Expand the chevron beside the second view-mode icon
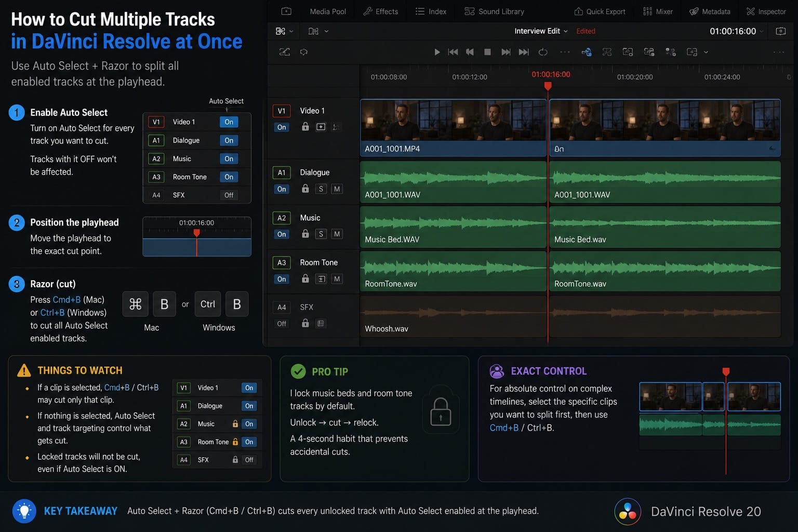Image resolution: width=798 pixels, height=532 pixels. (x=326, y=31)
